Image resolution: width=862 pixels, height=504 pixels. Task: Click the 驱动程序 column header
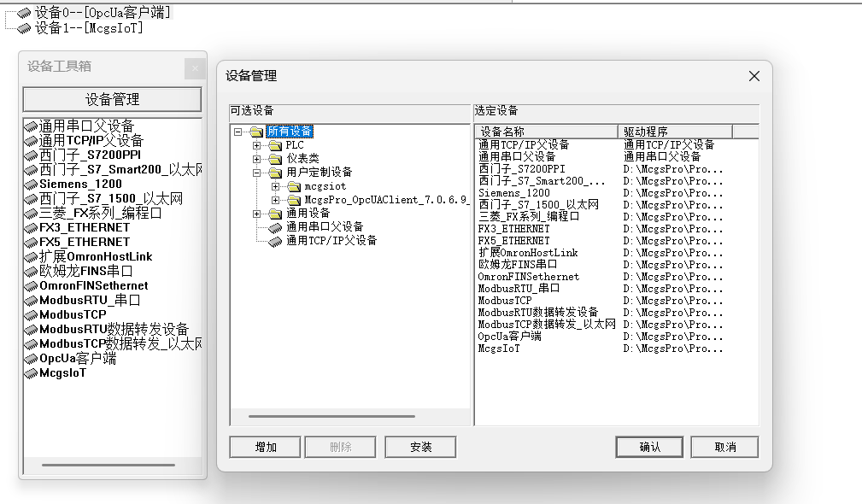click(x=675, y=132)
